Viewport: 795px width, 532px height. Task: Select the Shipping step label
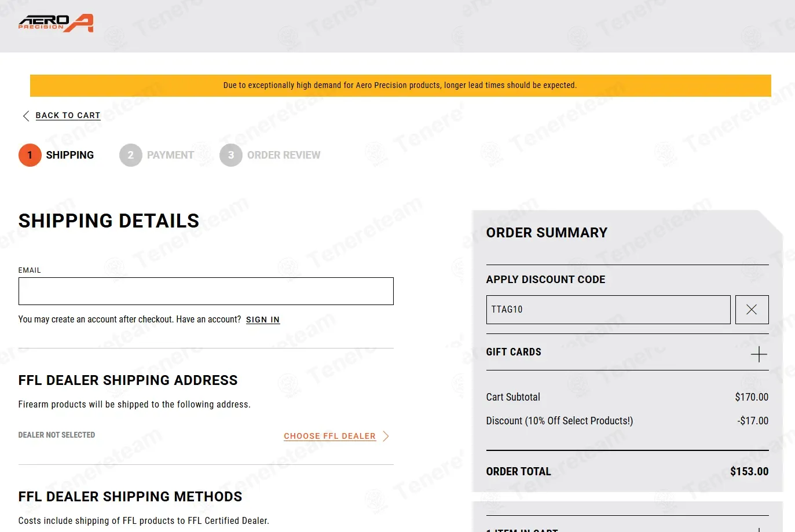70,155
